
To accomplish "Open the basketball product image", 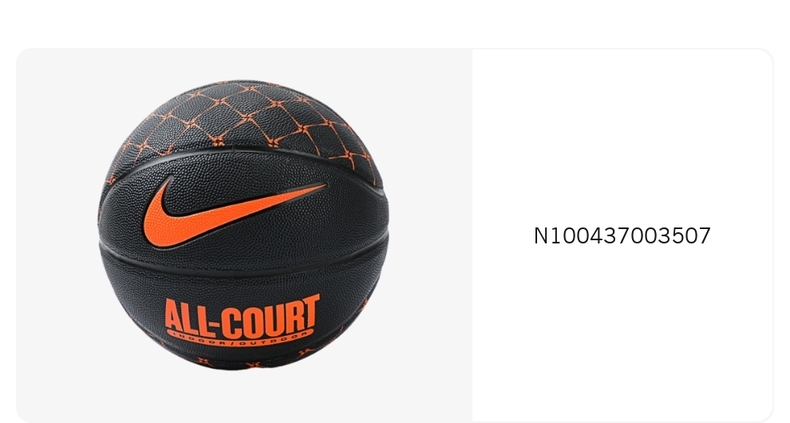I will coord(243,225).
